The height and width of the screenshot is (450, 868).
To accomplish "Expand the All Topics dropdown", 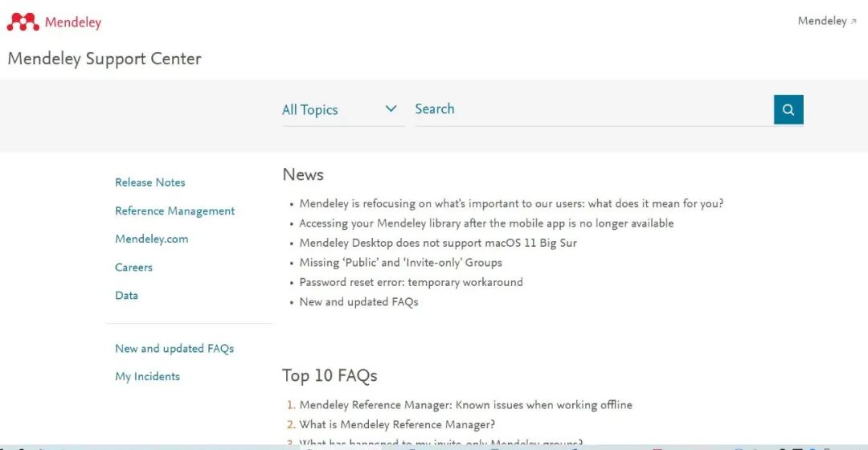I will click(342, 109).
